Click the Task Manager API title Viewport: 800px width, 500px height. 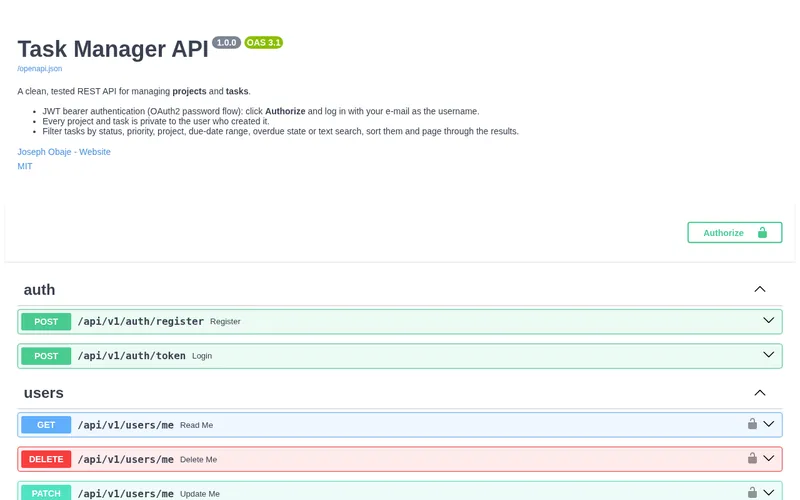click(x=113, y=49)
